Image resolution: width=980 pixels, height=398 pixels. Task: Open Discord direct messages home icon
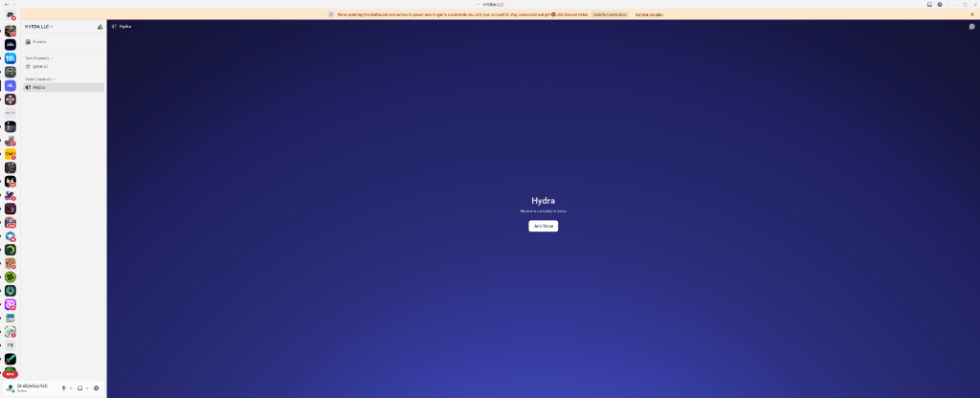click(x=10, y=15)
